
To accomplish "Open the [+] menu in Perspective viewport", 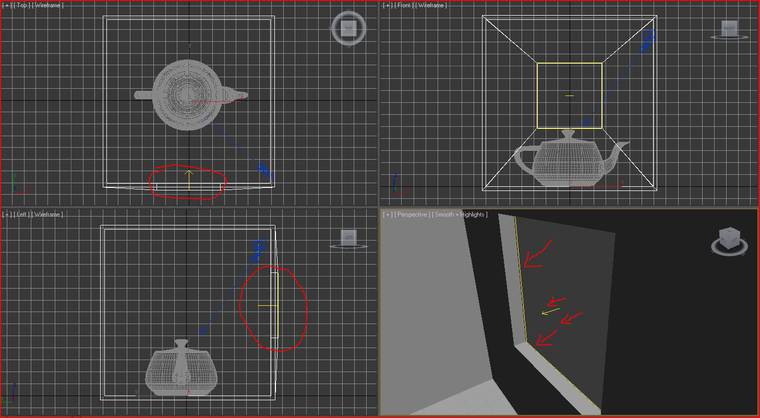I will (387, 214).
